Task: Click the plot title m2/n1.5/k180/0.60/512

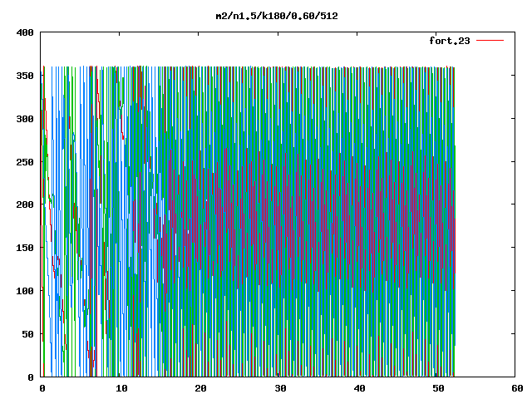Action: click(277, 16)
